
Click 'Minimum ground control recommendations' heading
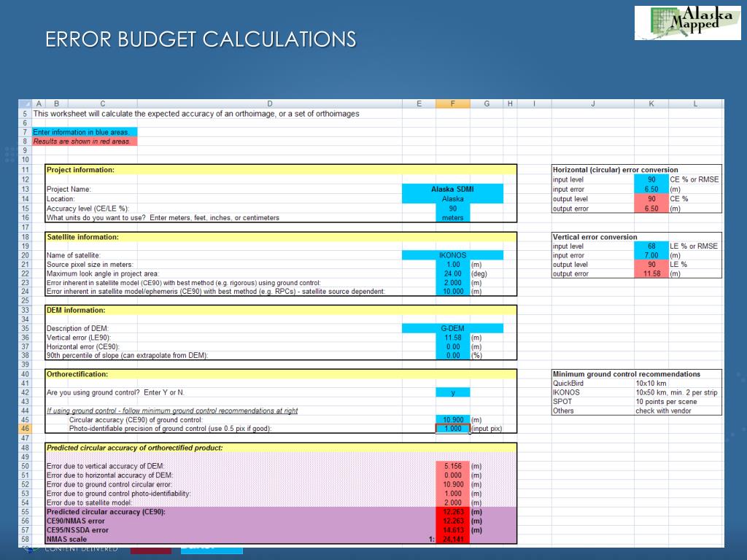[x=627, y=374]
